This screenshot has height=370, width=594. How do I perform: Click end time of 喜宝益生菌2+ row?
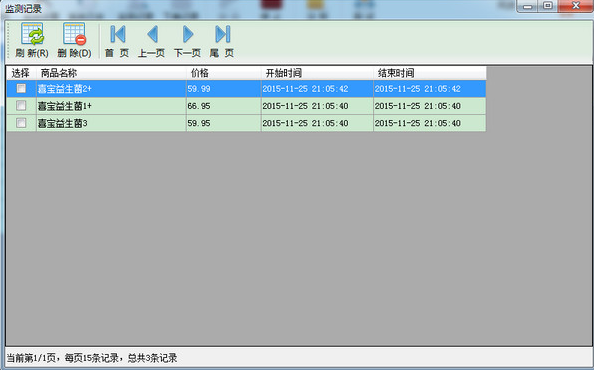(x=430, y=89)
